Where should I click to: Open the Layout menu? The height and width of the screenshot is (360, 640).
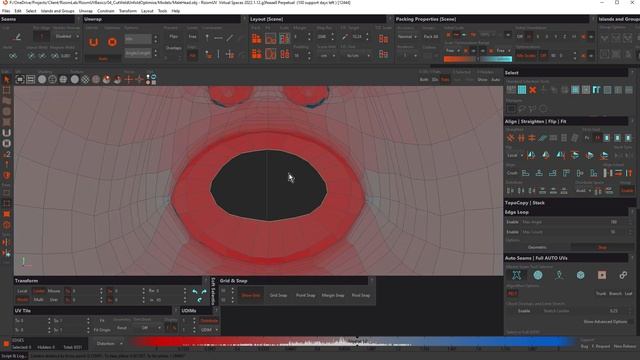[147, 11]
